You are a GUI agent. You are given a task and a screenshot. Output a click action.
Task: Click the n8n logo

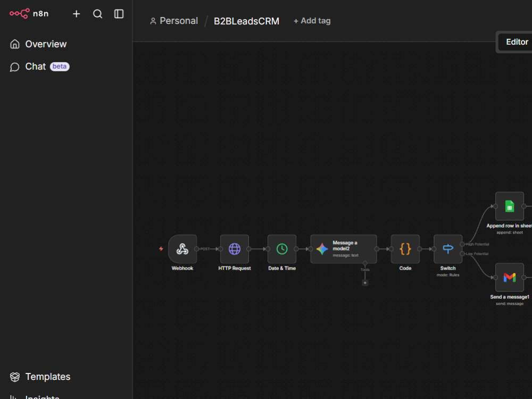29,14
